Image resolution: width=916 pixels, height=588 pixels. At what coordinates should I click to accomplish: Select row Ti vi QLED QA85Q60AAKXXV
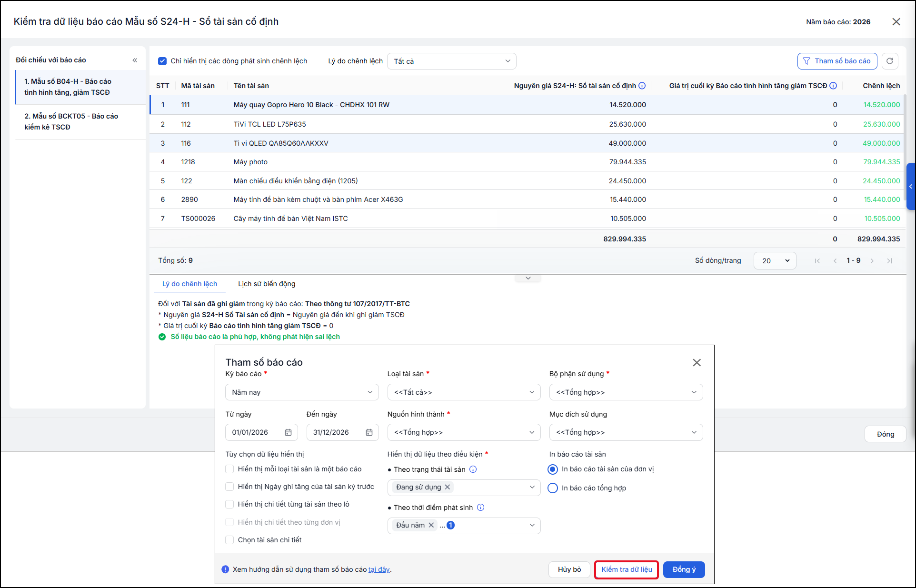[528, 143]
